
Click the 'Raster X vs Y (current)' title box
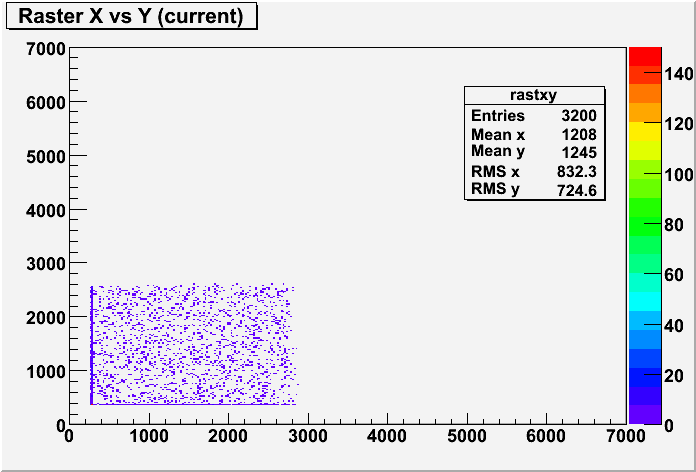pos(132,17)
